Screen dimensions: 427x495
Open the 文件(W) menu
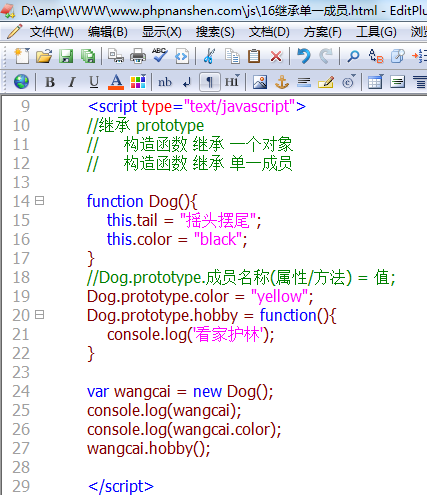coord(52,32)
